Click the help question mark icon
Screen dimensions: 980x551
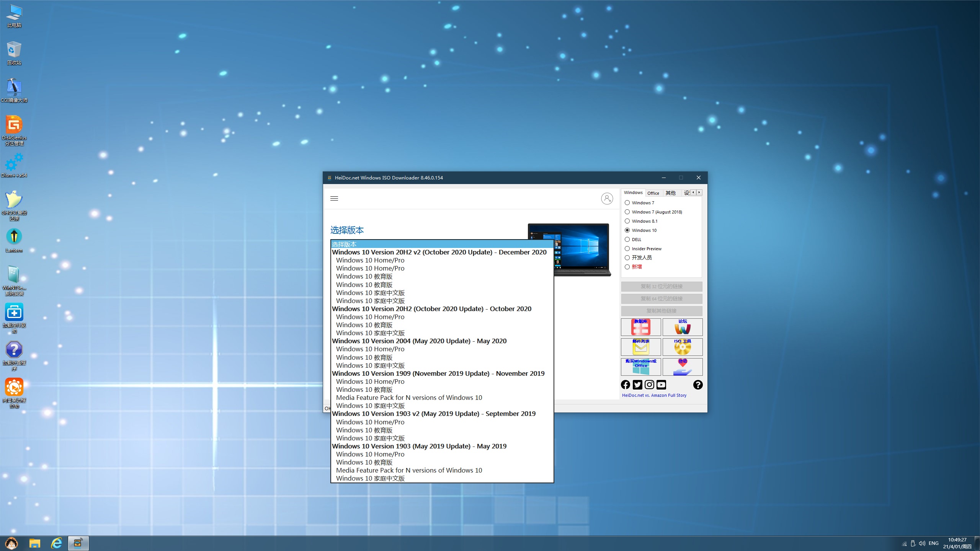pos(698,385)
